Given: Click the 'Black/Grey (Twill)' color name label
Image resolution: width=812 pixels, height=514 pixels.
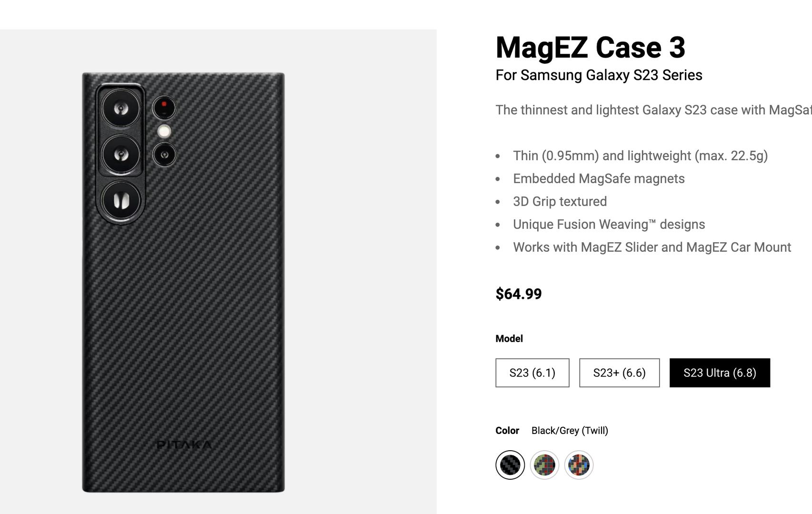Looking at the screenshot, I should (570, 431).
